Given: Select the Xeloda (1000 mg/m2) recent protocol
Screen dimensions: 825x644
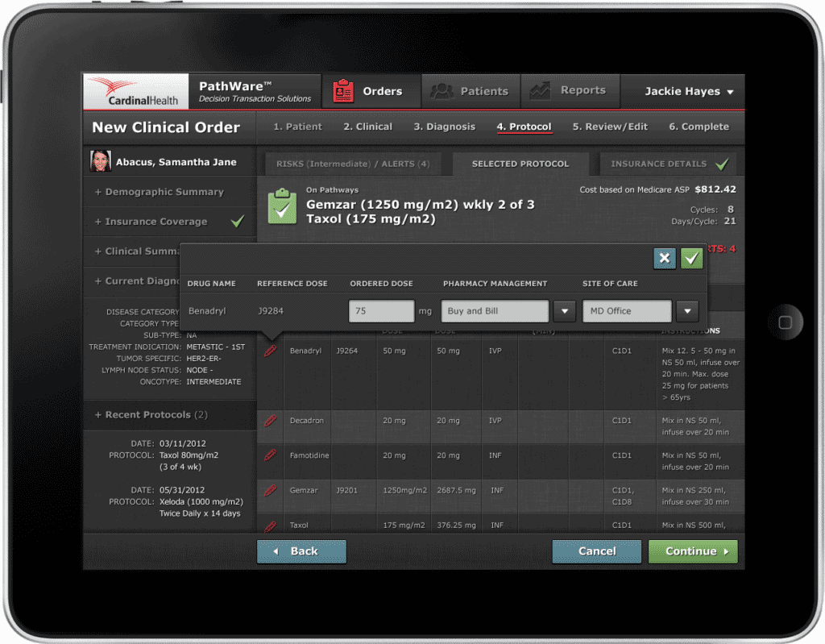Looking at the screenshot, I should [201, 502].
